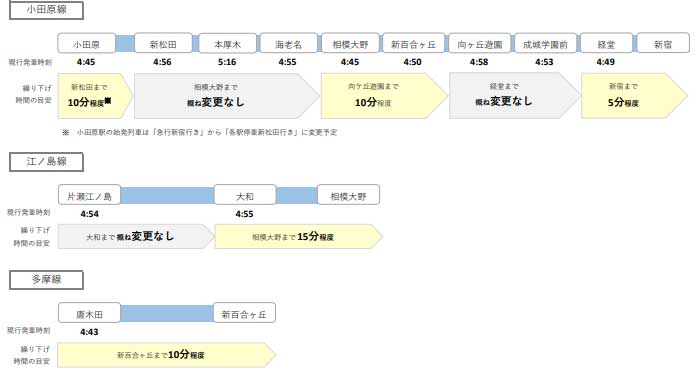
Task: Click the 4:58 departure time
Action: 479,62
